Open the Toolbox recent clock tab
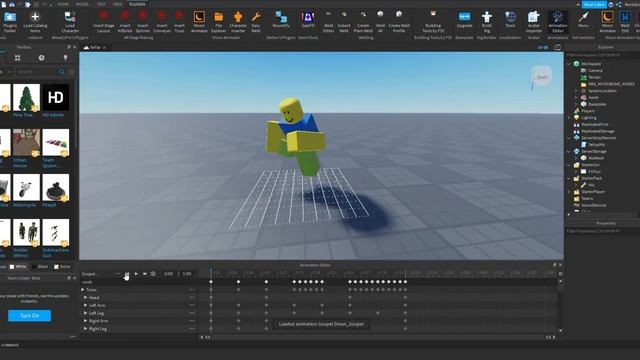 (42, 58)
